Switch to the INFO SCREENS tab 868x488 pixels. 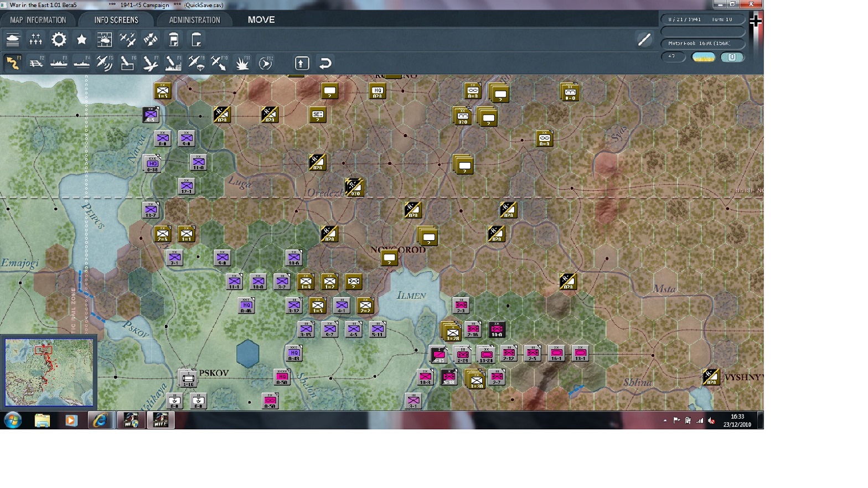[116, 20]
